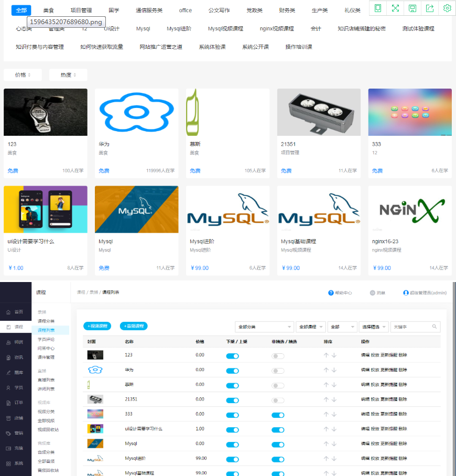Click the search magnifier icon in 关键字 field
Image resolution: width=456 pixels, height=476 pixels.
[x=435, y=327]
